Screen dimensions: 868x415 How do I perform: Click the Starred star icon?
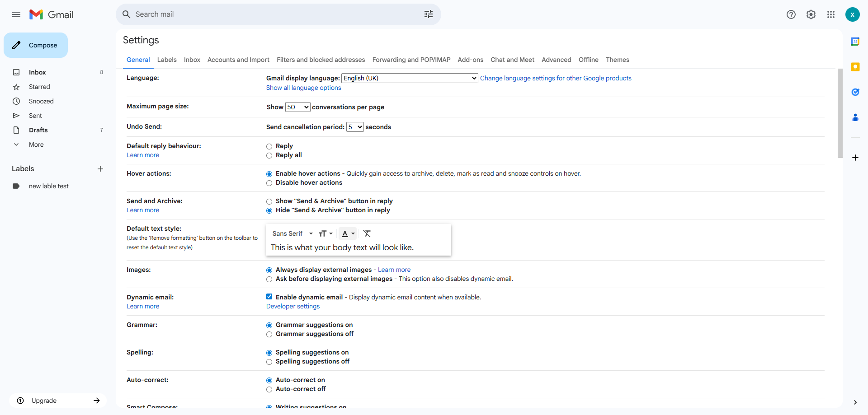[x=16, y=87]
